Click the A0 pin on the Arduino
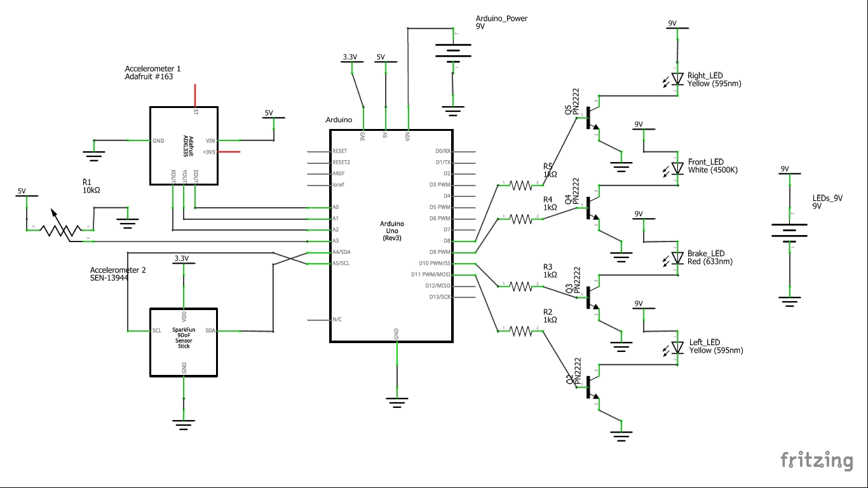This screenshot has height=488, width=868. pos(320,208)
